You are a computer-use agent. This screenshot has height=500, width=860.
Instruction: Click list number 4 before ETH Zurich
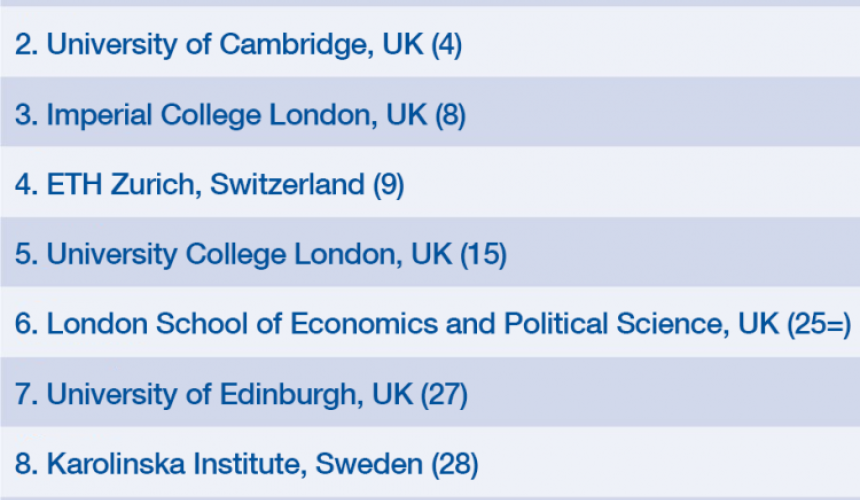tap(26, 184)
